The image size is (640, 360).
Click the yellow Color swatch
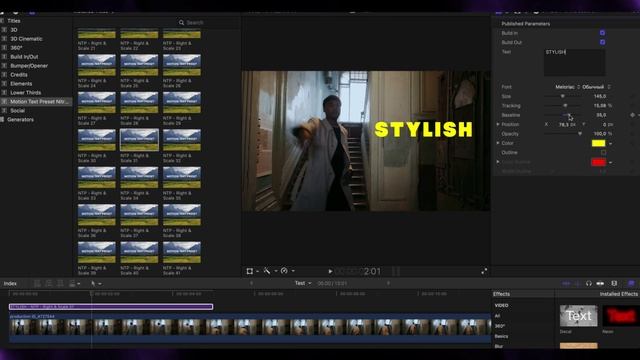pos(598,143)
